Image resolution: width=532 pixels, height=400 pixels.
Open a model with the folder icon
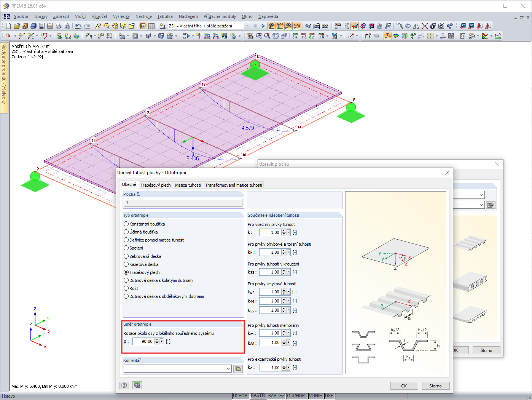[17, 26]
